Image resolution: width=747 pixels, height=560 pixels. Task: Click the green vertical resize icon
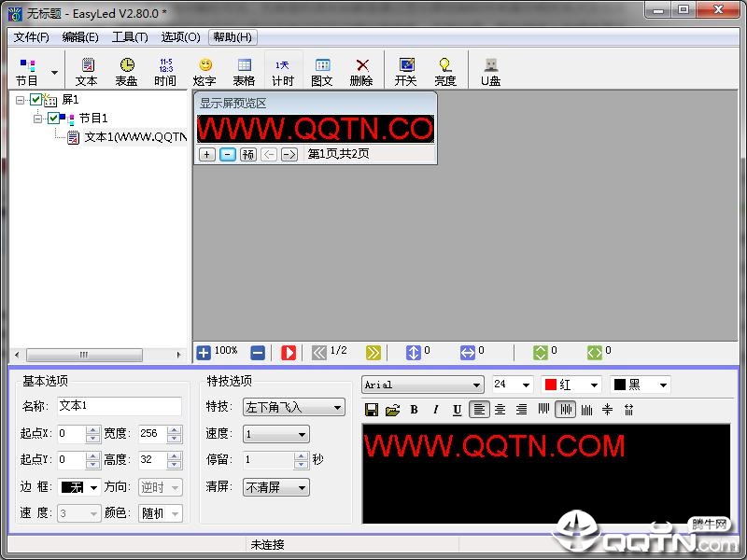[x=541, y=353]
